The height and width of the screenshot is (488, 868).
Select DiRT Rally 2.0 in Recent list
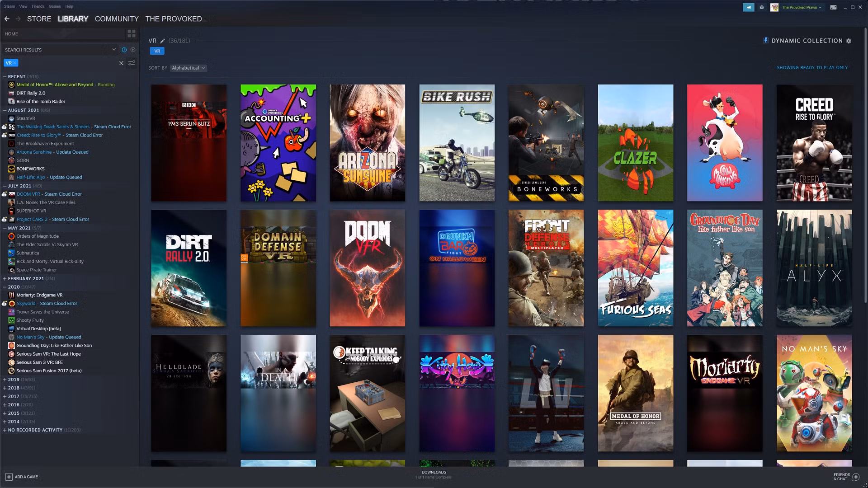point(31,94)
